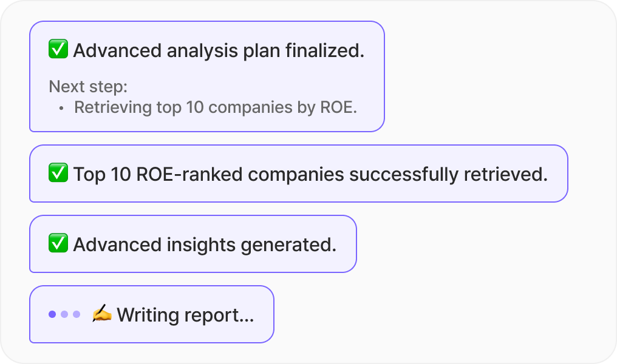Select the 'Advanced analysis plan finalized' status card
The height and width of the screenshot is (364, 617).
[206, 76]
